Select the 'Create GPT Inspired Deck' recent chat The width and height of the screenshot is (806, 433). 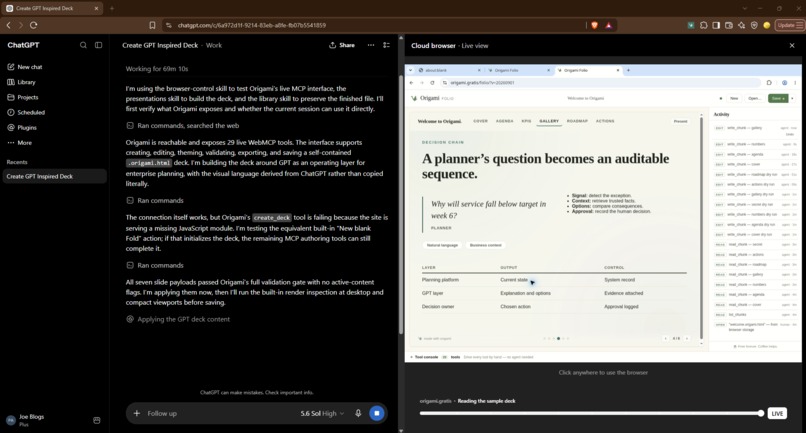click(x=54, y=176)
